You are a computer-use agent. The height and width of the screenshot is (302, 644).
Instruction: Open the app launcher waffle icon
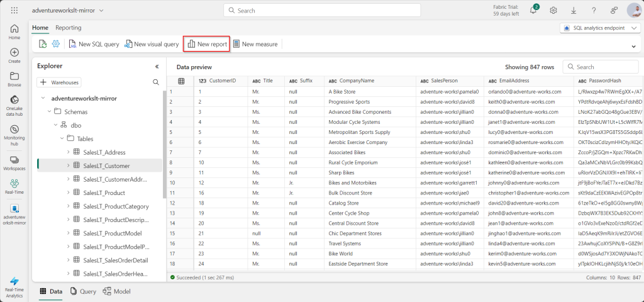[x=14, y=10]
